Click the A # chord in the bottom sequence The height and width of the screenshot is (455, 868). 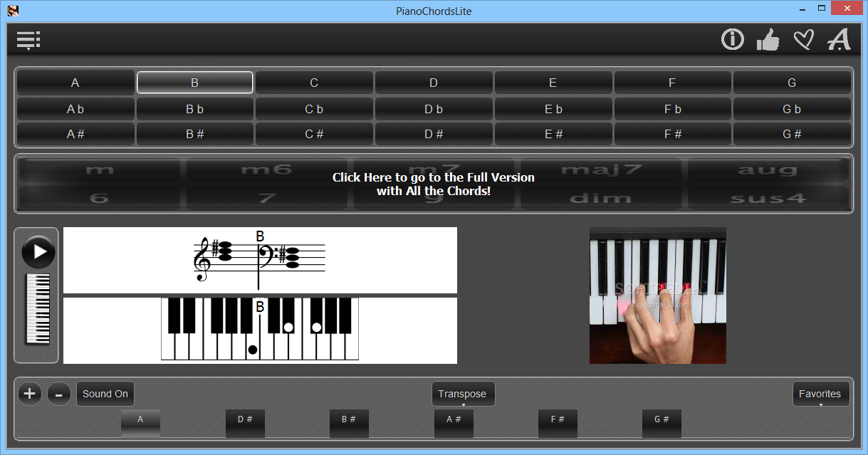454,423
